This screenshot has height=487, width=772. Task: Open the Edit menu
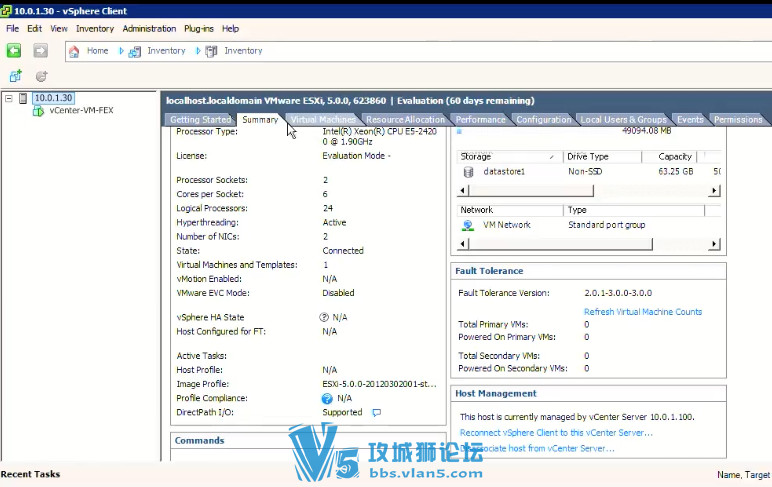pos(34,29)
